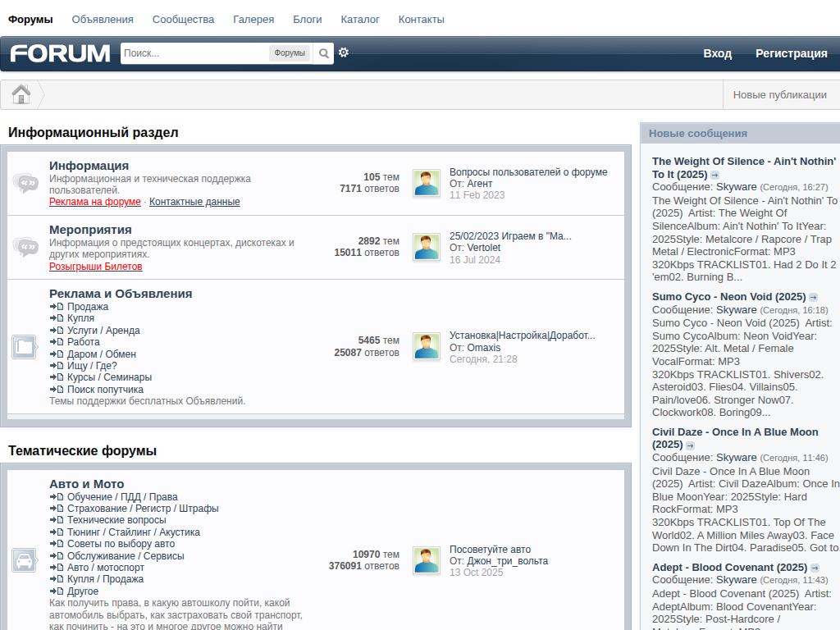This screenshot has width=840, height=630.
Task: Open the Форумы search scope dropdown
Action: (x=290, y=53)
